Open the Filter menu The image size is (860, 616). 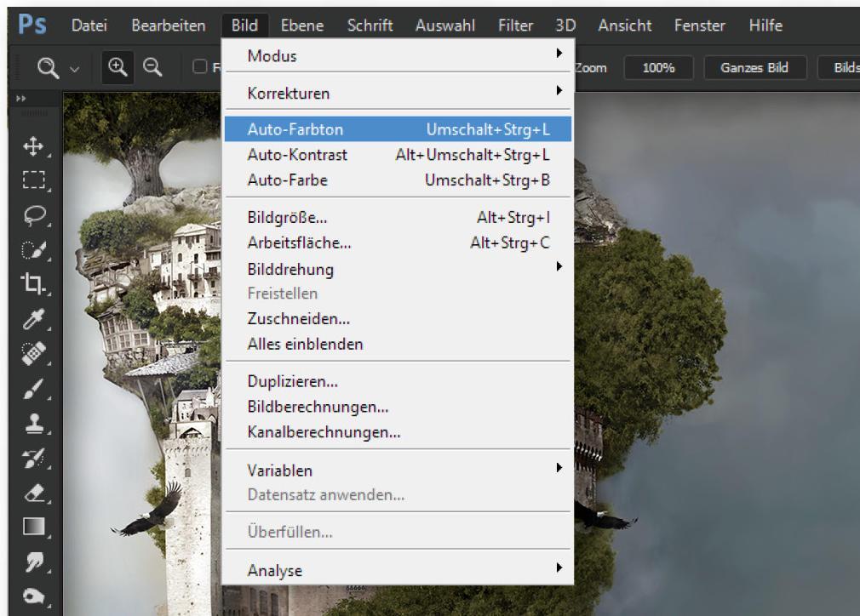pyautogui.click(x=514, y=26)
